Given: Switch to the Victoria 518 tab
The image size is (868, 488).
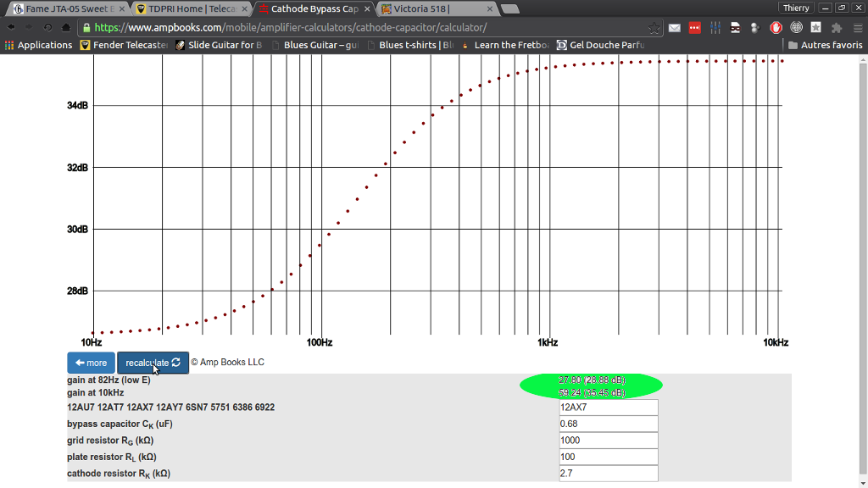Looking at the screenshot, I should click(x=432, y=8).
